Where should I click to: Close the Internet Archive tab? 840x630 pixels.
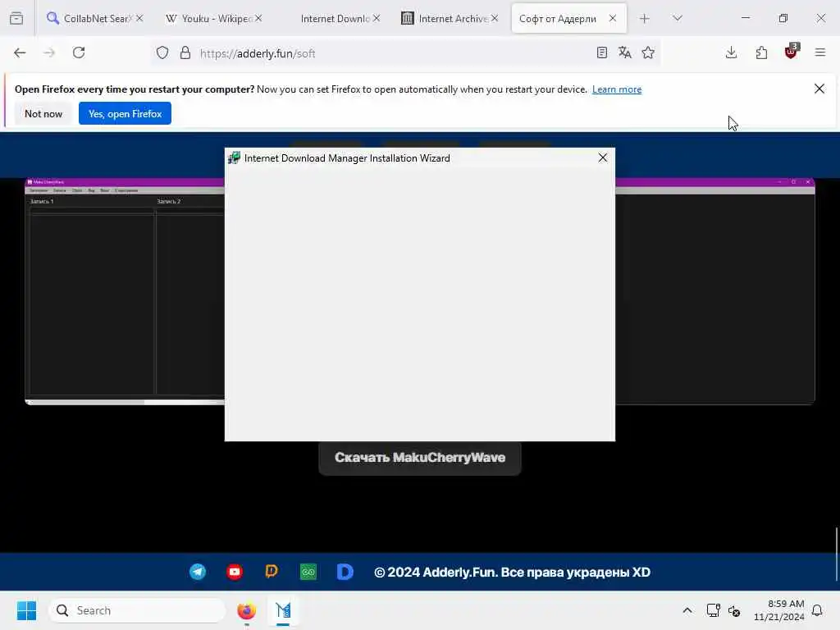click(x=495, y=18)
